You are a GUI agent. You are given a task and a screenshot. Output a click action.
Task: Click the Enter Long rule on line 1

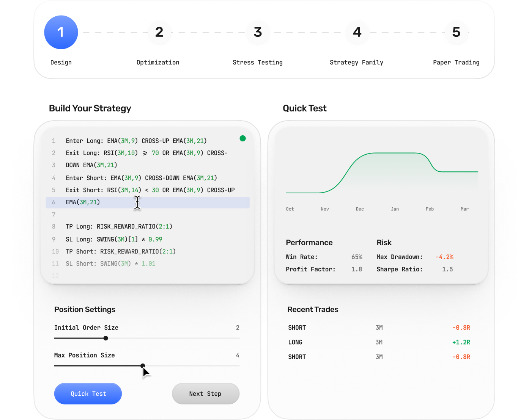point(136,141)
